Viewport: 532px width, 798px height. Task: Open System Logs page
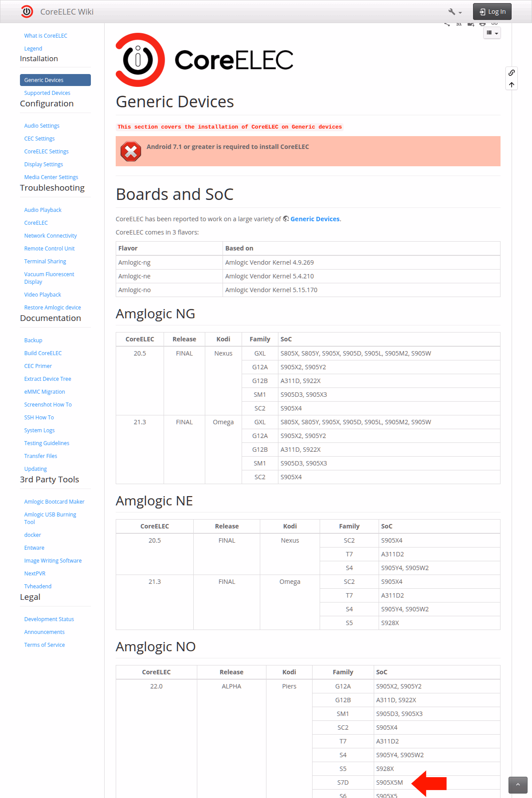[x=39, y=430]
